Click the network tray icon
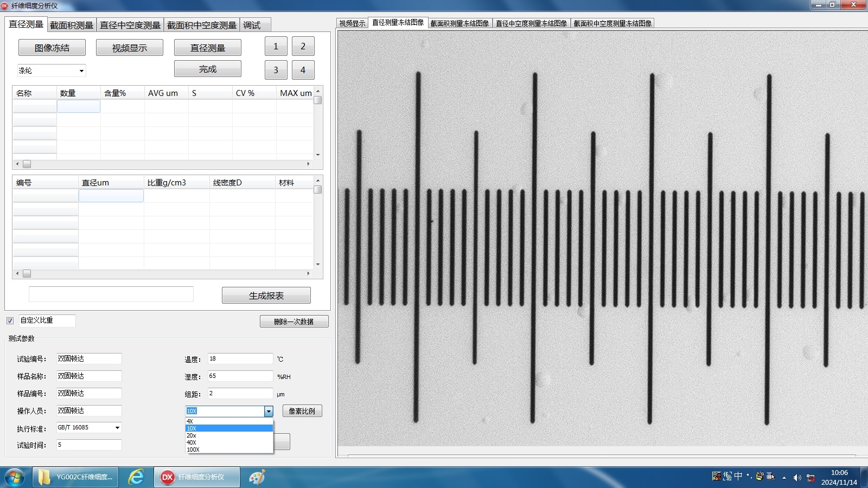 click(810, 478)
